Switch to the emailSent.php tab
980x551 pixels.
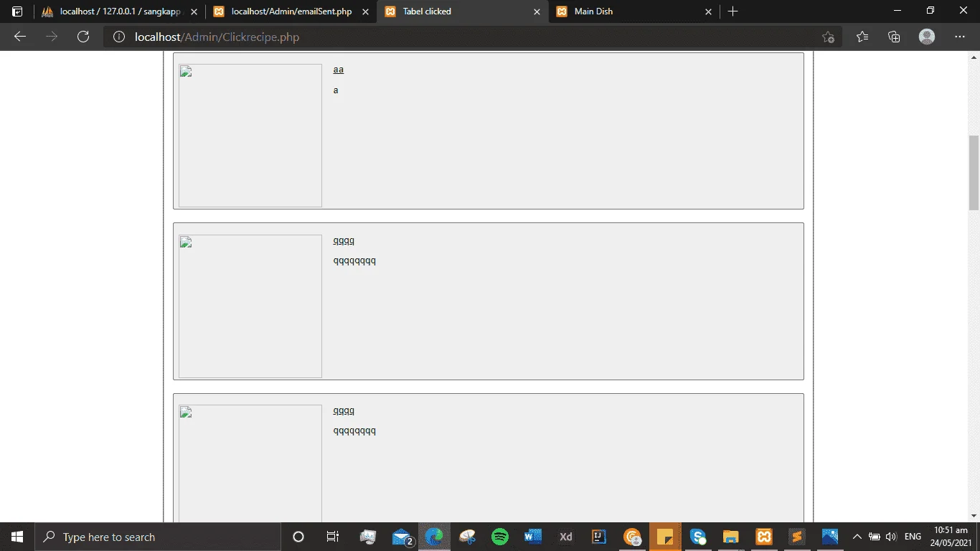click(291, 11)
